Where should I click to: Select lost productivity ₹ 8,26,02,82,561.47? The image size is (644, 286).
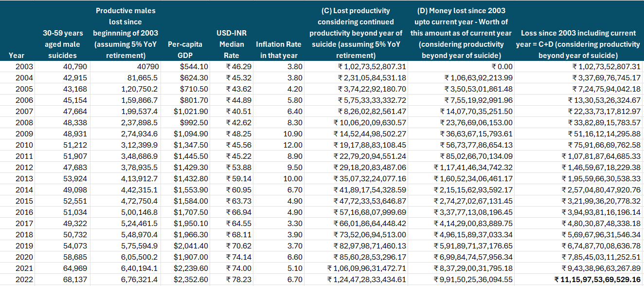[x=372, y=112]
